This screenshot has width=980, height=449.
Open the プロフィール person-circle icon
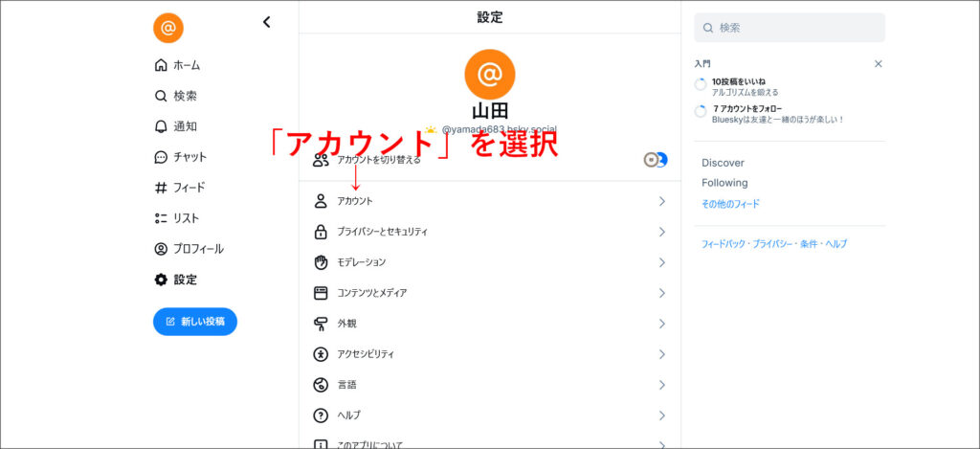(161, 249)
